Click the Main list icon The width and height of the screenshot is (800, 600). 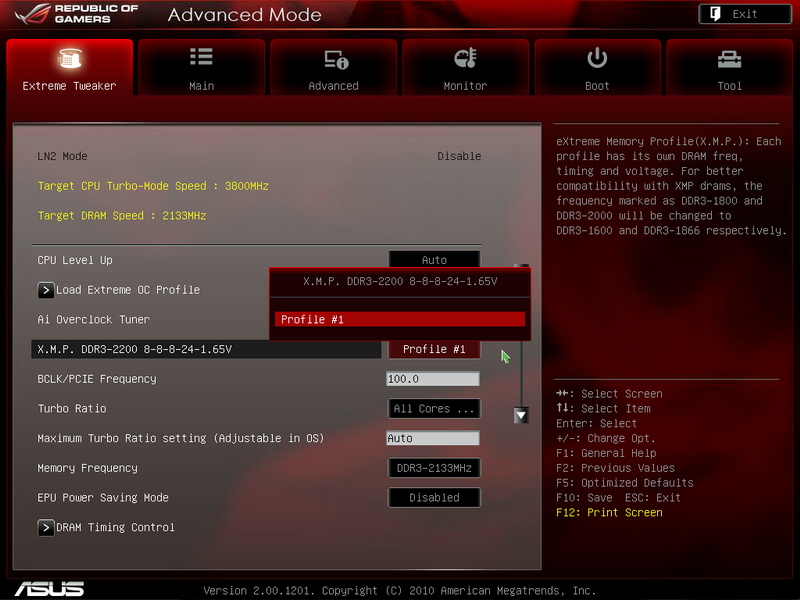point(202,57)
